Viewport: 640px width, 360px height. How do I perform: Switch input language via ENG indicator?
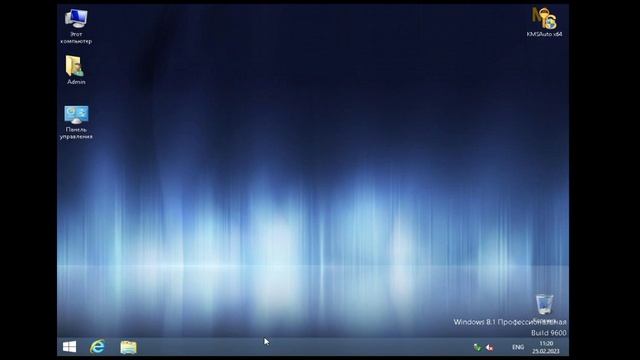click(x=518, y=347)
